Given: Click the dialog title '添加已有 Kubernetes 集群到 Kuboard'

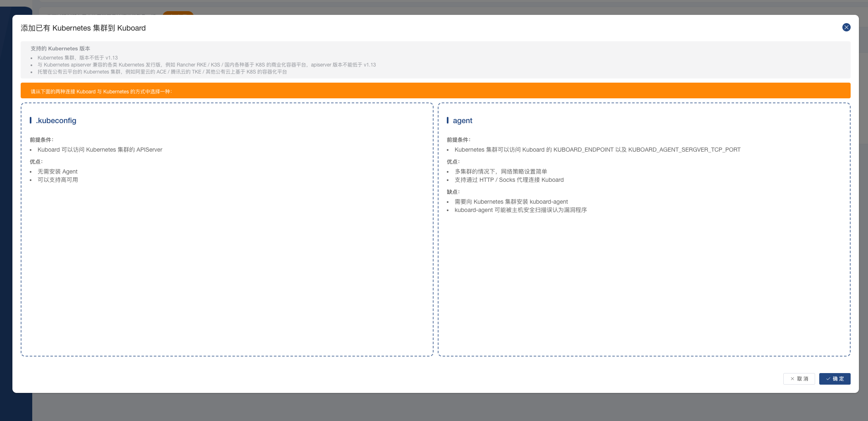Looking at the screenshot, I should click(83, 28).
